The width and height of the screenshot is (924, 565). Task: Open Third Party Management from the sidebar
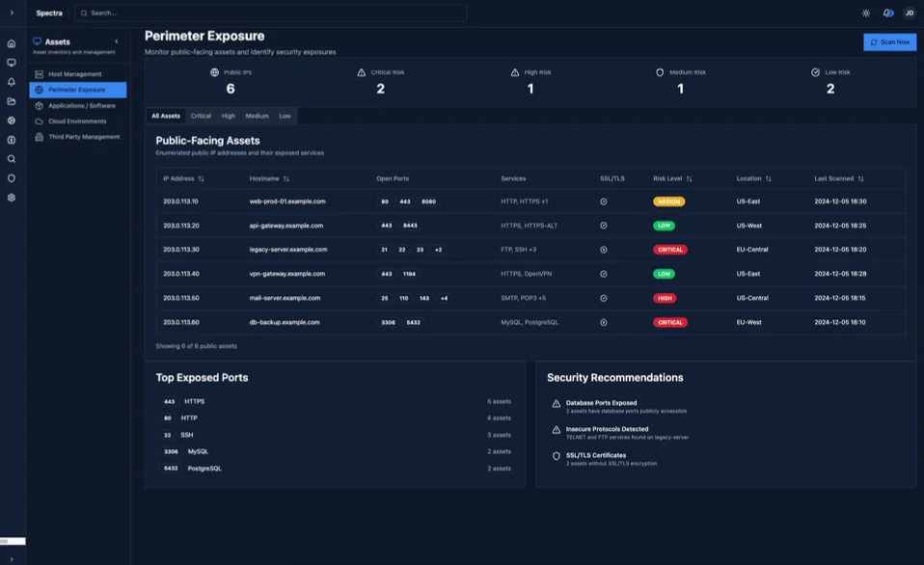[x=85, y=136]
